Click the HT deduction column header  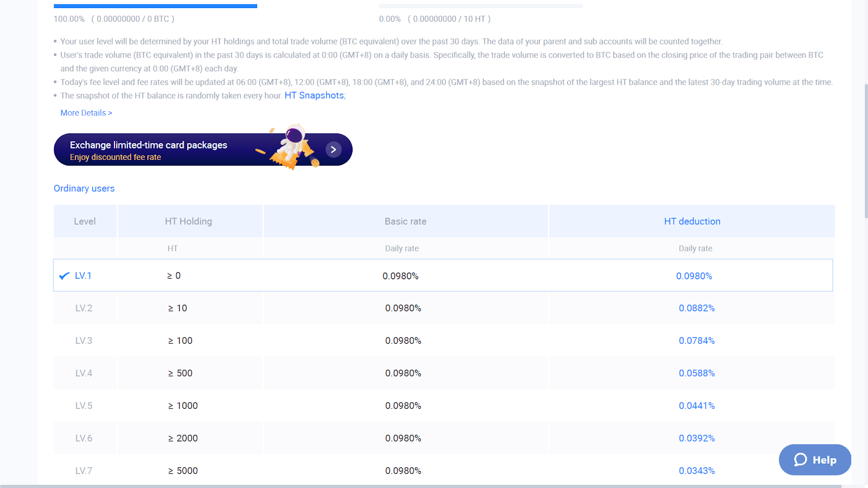(x=692, y=221)
